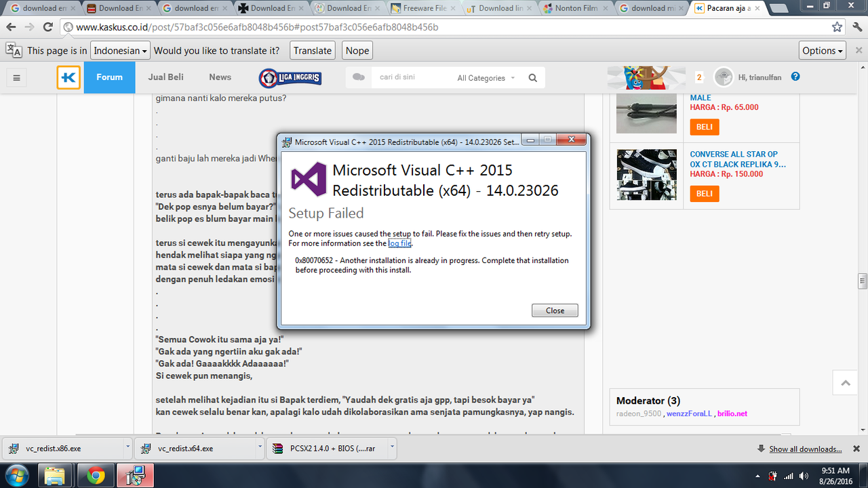This screenshot has width=868, height=488.
Task: Click the MALE product thumbnail image
Action: [646, 113]
